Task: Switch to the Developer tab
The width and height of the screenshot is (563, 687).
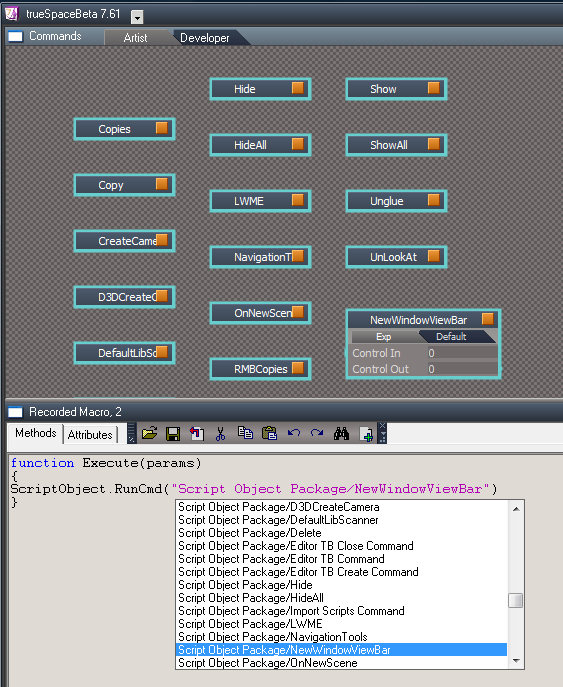Action: pyautogui.click(x=205, y=38)
